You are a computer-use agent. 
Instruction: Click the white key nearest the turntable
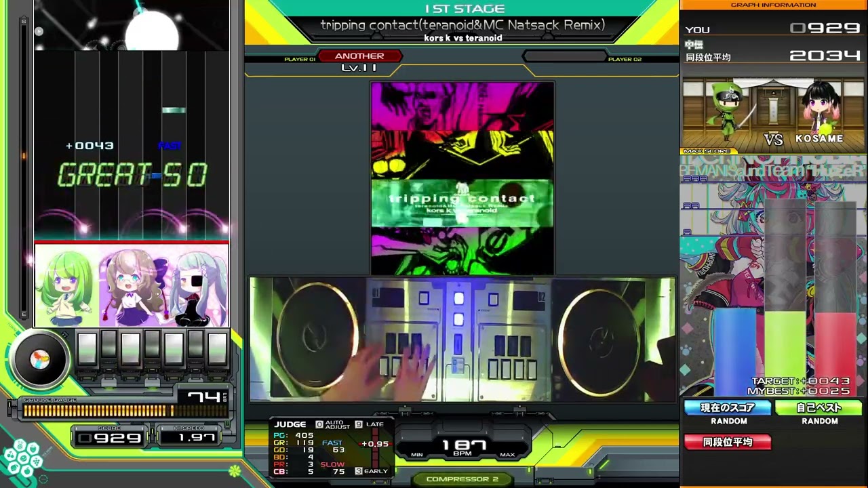coord(87,350)
